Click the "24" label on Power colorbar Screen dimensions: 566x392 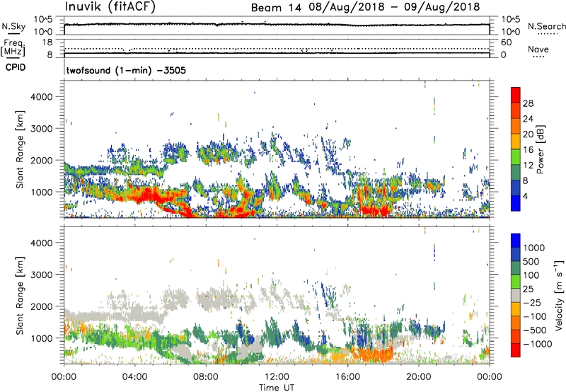528,119
